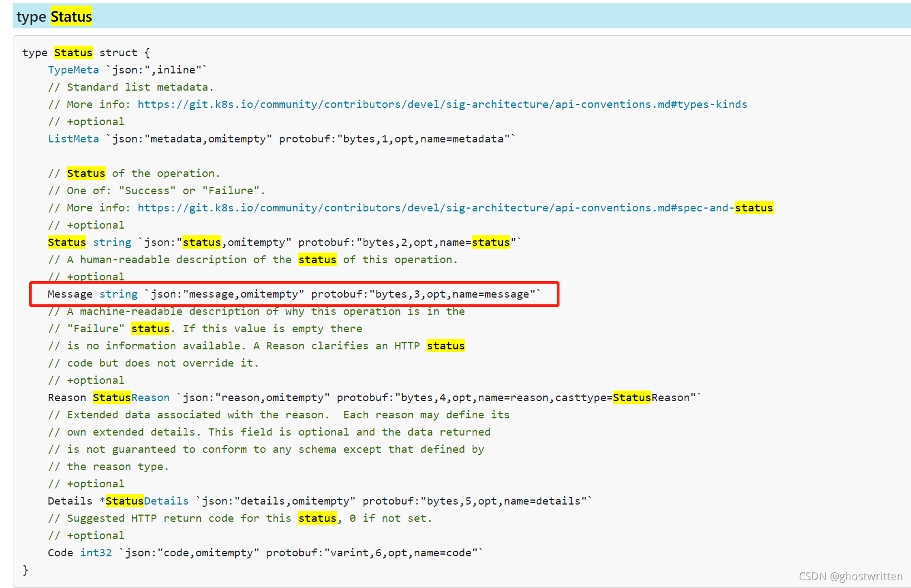This screenshot has height=588, width=911.
Task: Click the 'A human-readable description' comment
Action: (x=252, y=259)
